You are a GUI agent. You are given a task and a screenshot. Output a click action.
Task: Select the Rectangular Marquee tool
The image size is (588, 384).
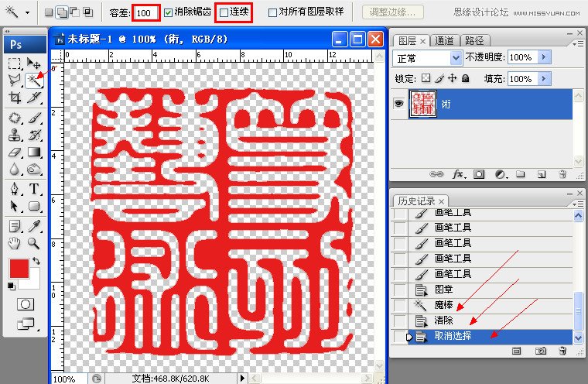pos(14,63)
